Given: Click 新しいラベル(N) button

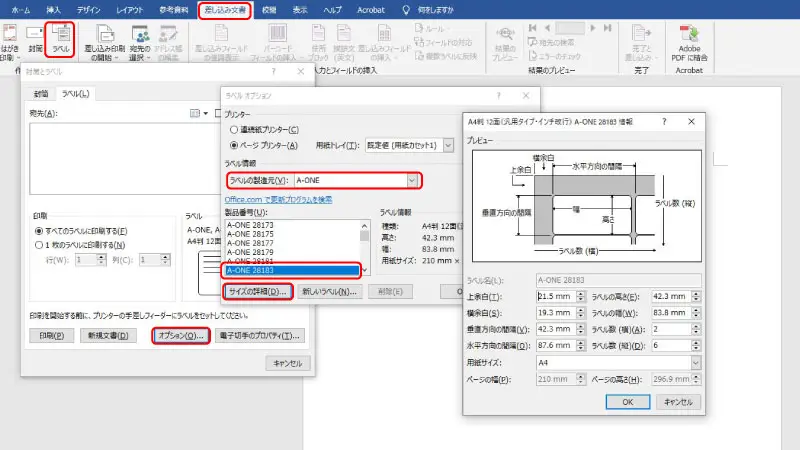Looking at the screenshot, I should coord(329,291).
